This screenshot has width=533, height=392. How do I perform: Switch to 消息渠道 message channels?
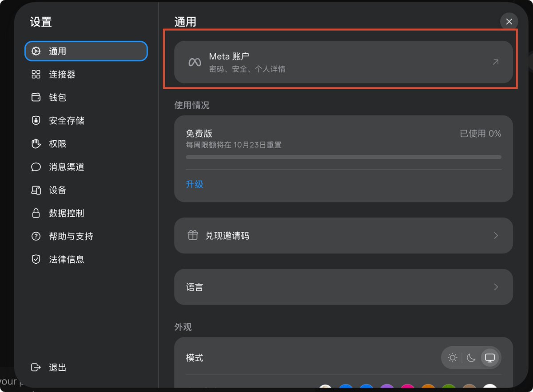click(86, 166)
